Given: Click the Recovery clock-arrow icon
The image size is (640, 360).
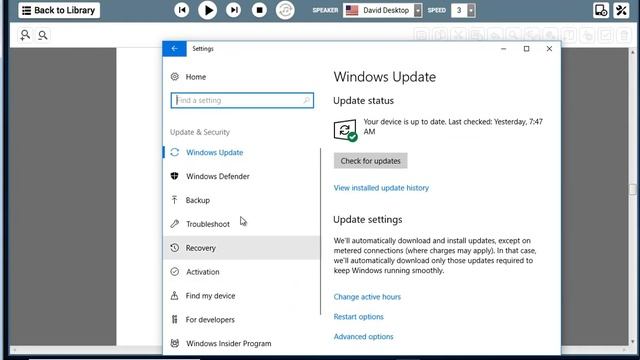Looking at the screenshot, I should point(175,248).
